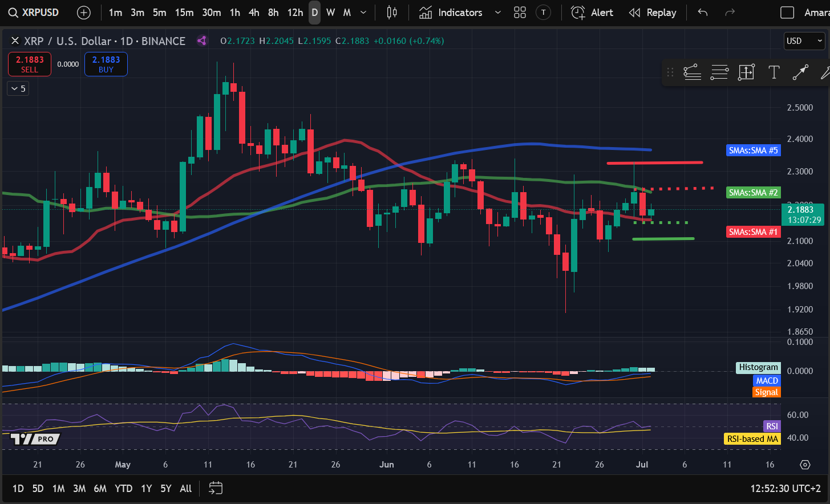This screenshot has height=504, width=830.
Task: Expand the timeframe list chevron
Action: tap(363, 13)
